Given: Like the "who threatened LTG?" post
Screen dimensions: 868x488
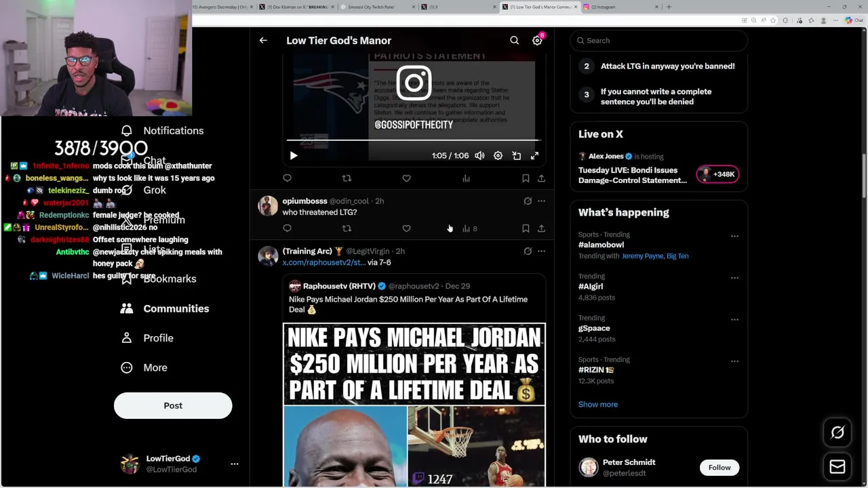Looking at the screenshot, I should click(x=406, y=228).
